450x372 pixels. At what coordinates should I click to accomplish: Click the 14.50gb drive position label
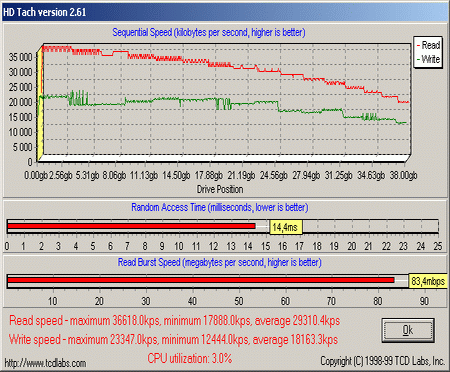(x=176, y=175)
